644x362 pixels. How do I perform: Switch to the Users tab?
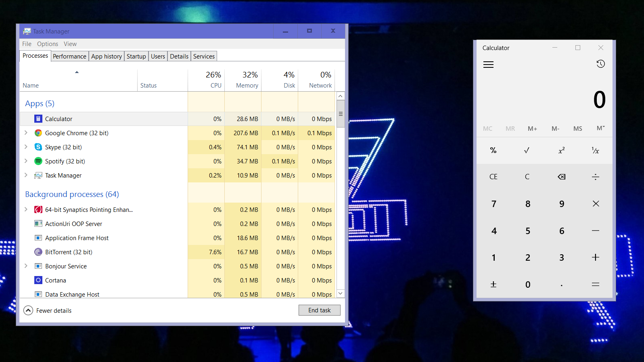tap(158, 56)
